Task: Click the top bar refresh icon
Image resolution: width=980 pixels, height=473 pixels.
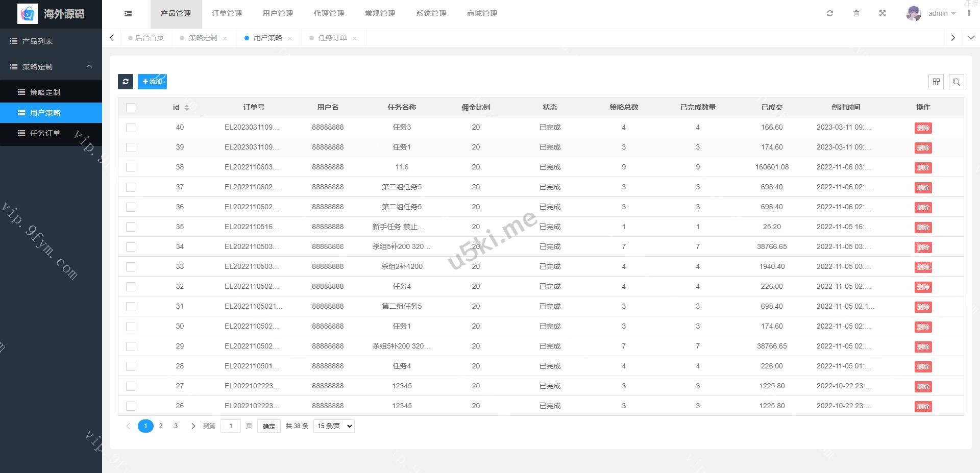Action: click(x=830, y=14)
